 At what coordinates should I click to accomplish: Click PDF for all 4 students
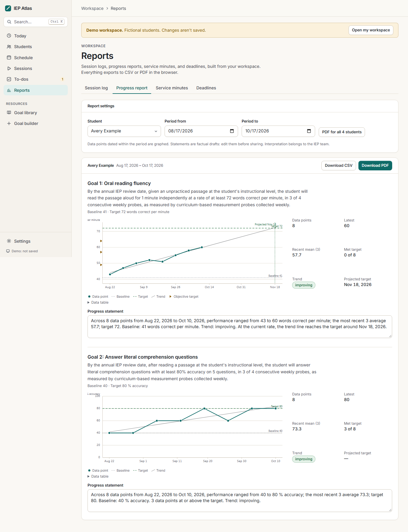(x=342, y=132)
